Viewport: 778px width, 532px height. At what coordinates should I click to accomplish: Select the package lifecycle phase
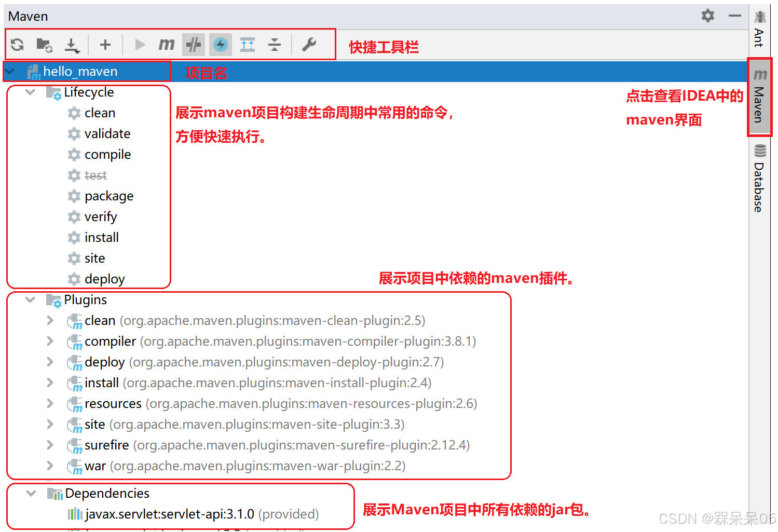pyautogui.click(x=109, y=196)
